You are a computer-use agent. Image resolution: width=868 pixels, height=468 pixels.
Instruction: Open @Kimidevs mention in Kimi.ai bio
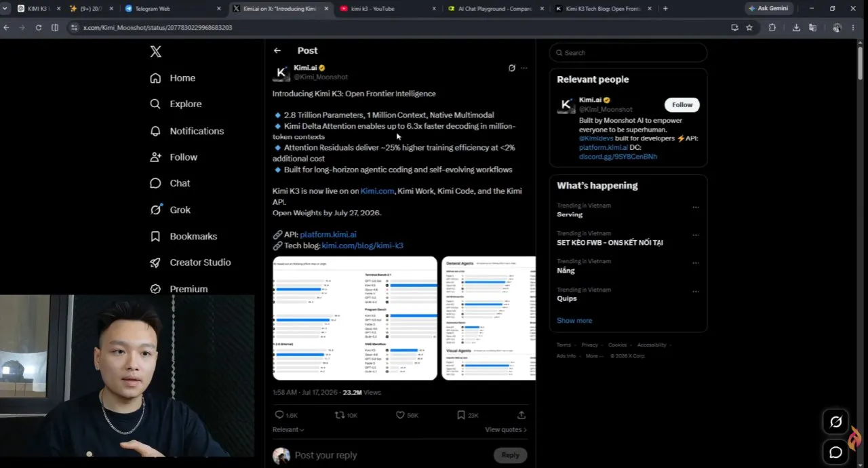coord(596,138)
